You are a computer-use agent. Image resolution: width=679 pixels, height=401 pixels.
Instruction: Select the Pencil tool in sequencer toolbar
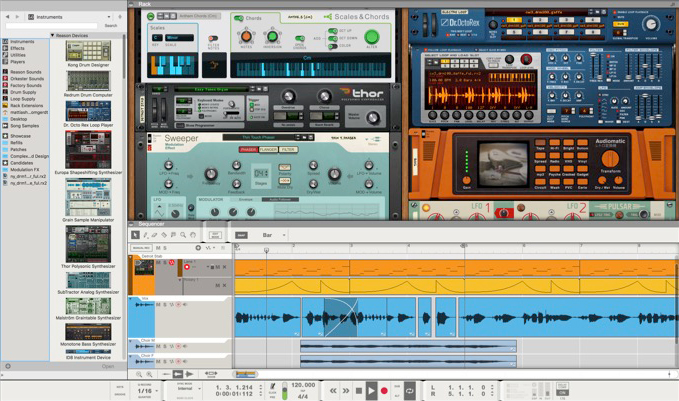(x=146, y=235)
